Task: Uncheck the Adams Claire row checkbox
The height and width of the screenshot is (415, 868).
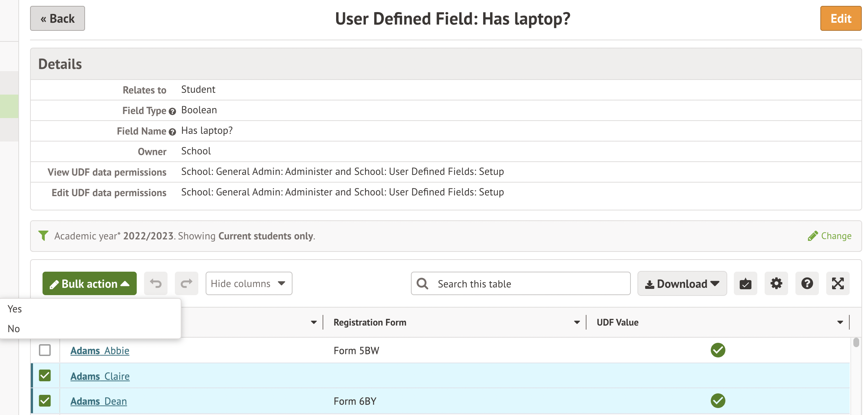Action: [x=45, y=375]
